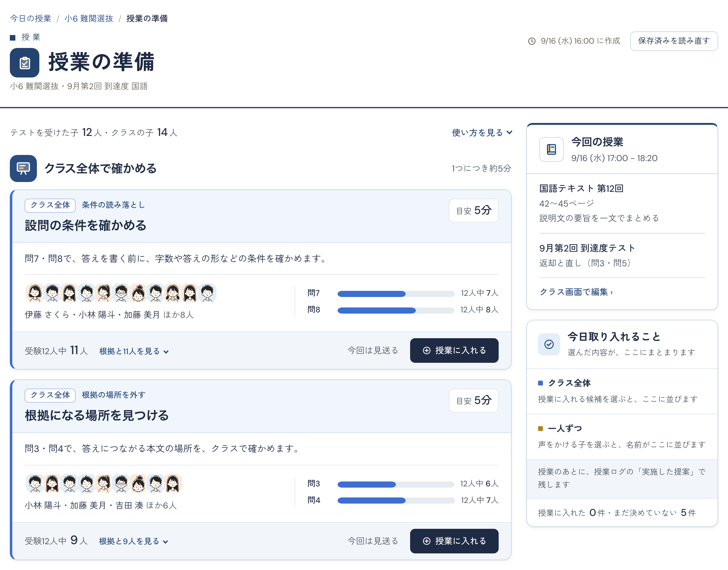Viewport: 728px width, 570px height.
Task: Click the last avatar in 設問の条件 card
Action: pos(207,293)
